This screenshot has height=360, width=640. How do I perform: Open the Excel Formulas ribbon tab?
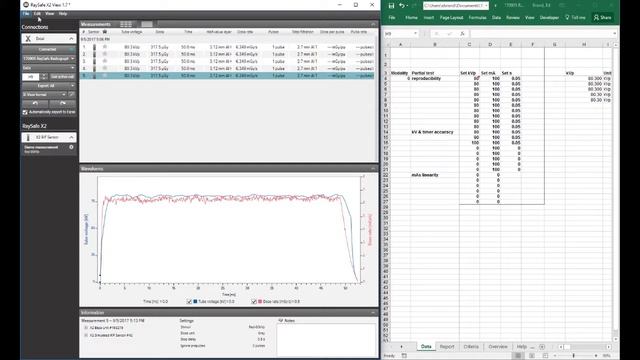(x=477, y=18)
